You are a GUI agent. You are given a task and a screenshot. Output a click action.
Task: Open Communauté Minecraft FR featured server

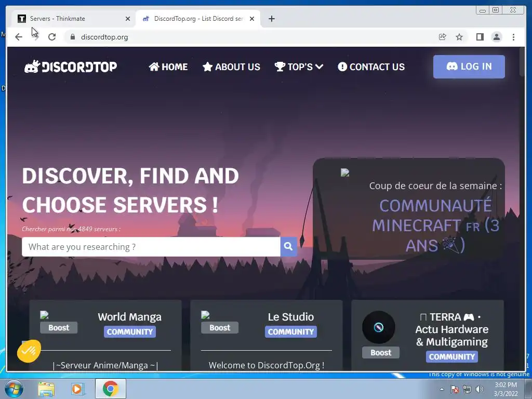click(x=435, y=225)
